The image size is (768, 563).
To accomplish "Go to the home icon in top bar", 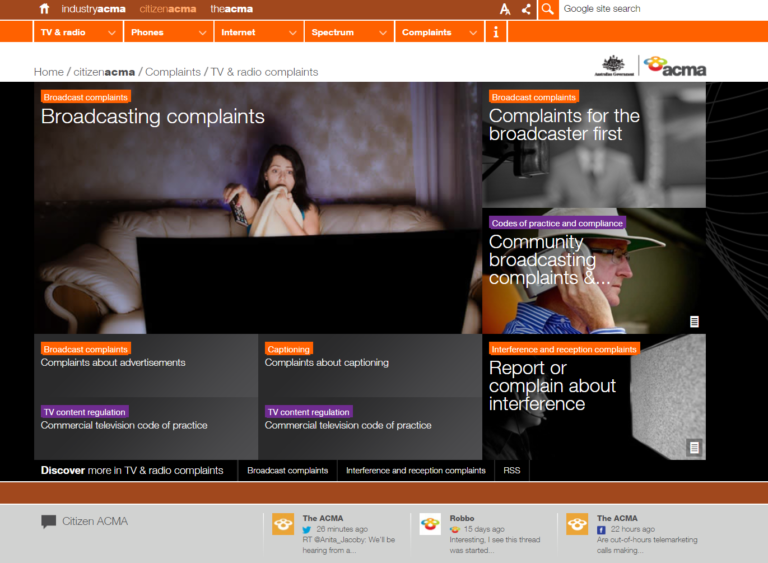I will point(44,9).
